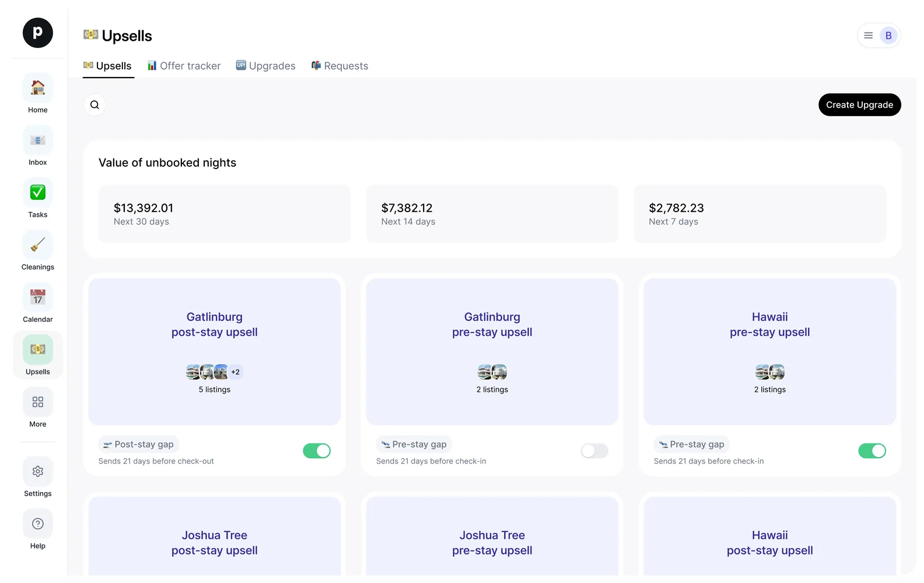This screenshot has height=583, width=924.
Task: Select the Upsells money icon in sidebar
Action: pyautogui.click(x=38, y=350)
